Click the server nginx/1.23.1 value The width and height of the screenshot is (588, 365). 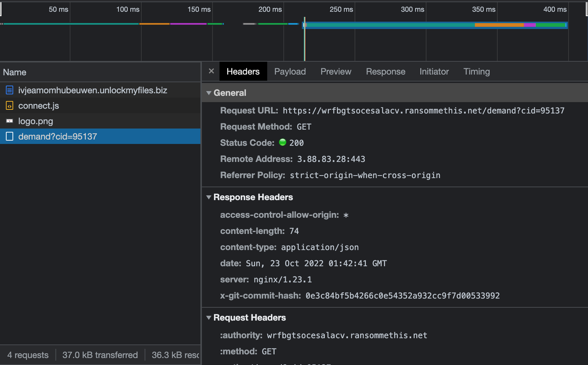click(283, 279)
